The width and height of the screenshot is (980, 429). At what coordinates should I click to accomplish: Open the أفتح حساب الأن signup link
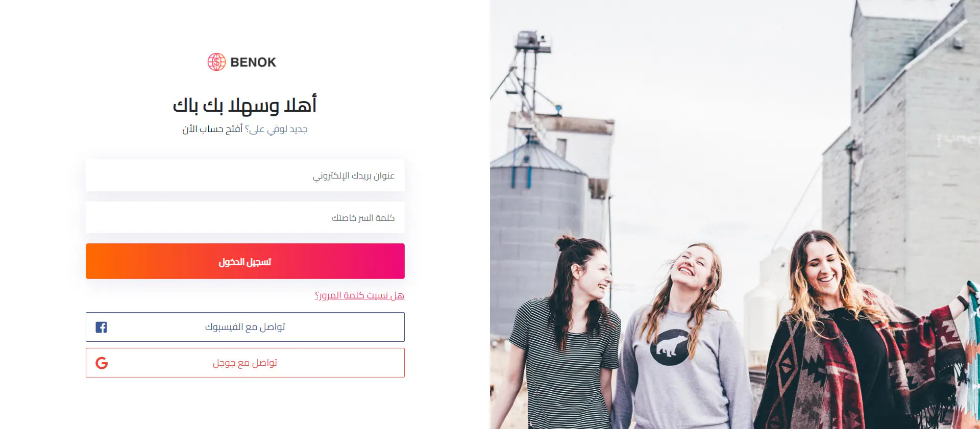tap(212, 129)
